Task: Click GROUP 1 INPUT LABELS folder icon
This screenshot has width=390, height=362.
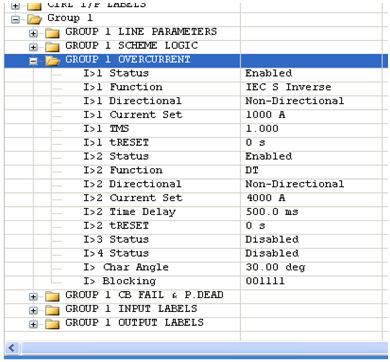Action: point(52,310)
